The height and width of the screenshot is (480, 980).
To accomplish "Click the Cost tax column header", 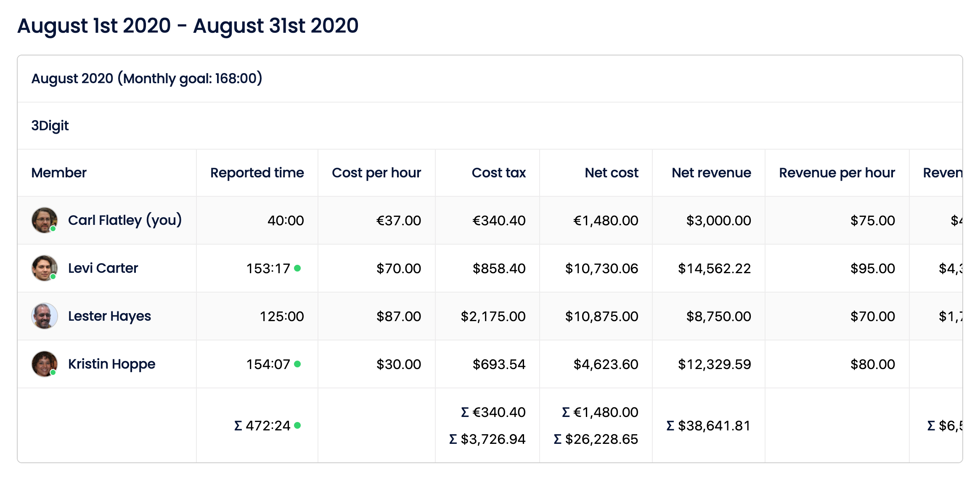I will point(498,173).
